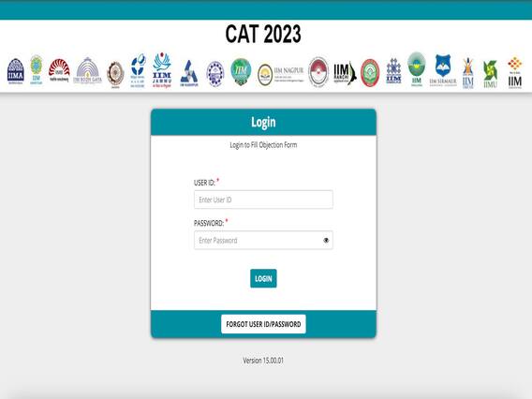532x399 pixels.
Task: Click the IIM Sirmaur logo
Action: pyautogui.click(x=443, y=70)
